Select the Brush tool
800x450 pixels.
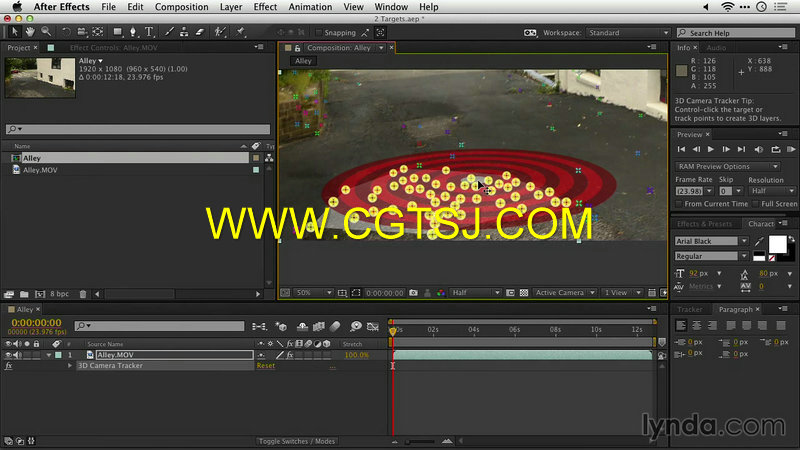[x=169, y=32]
